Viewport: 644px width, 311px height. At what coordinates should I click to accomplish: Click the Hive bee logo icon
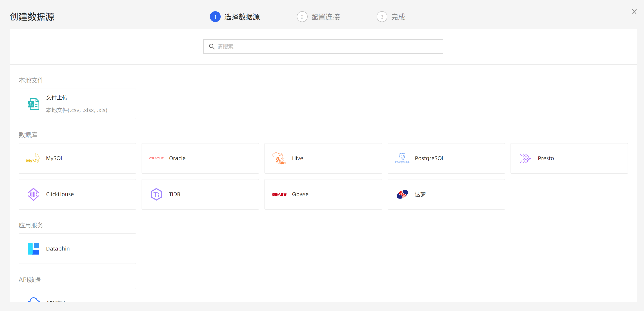pos(279,158)
